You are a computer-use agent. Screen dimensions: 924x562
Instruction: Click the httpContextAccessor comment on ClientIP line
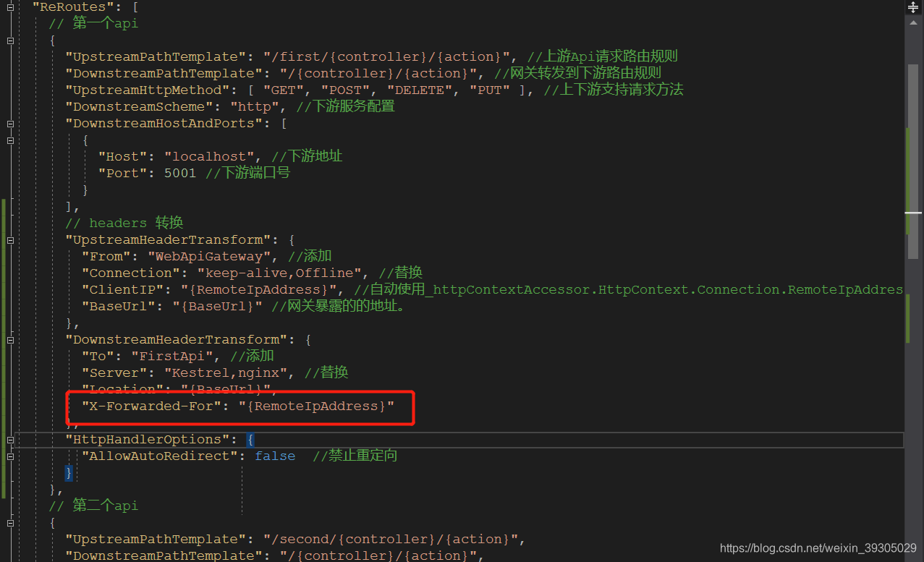pos(629,289)
